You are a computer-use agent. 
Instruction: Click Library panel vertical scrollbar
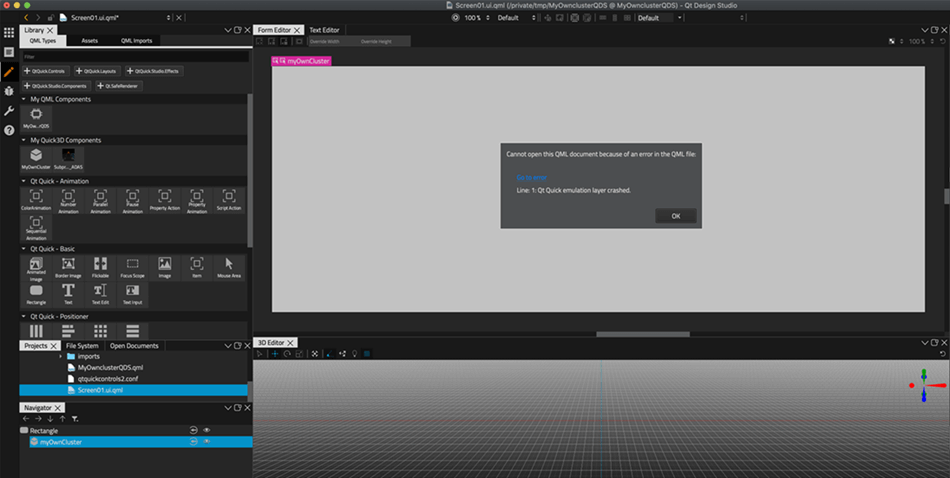[x=250, y=170]
